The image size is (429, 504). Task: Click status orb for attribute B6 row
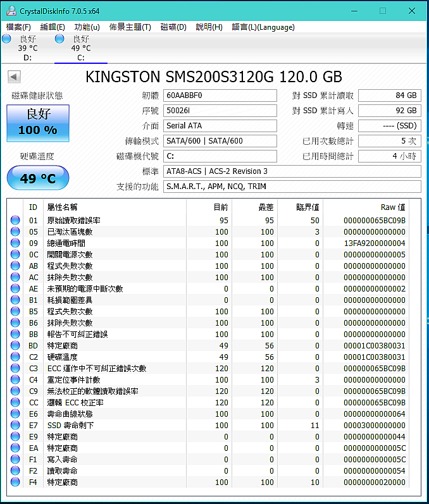[x=15, y=323]
